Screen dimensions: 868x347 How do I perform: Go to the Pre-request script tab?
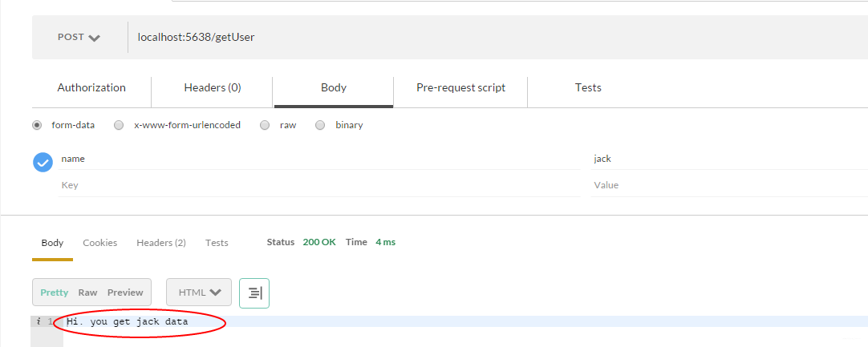pos(460,88)
